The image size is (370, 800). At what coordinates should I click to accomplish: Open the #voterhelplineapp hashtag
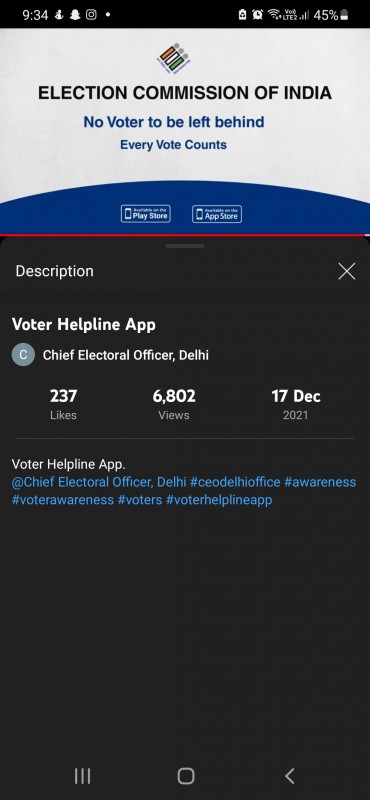pos(219,499)
